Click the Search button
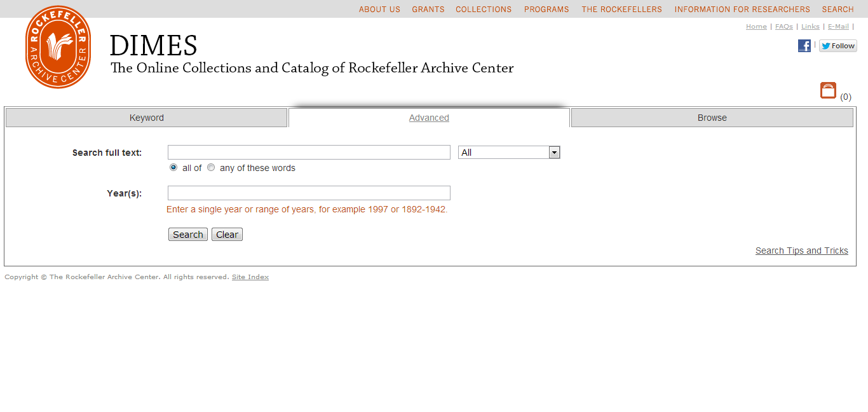The width and height of the screenshot is (868, 412). tap(188, 235)
